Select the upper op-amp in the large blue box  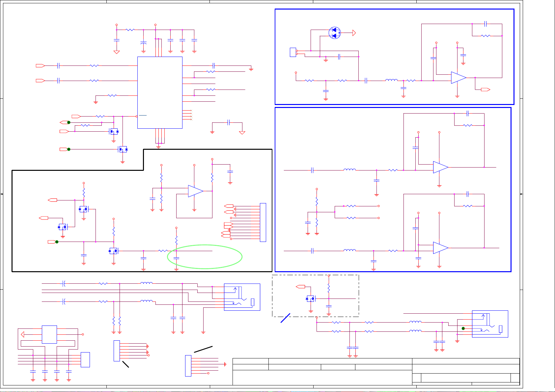coord(441,167)
